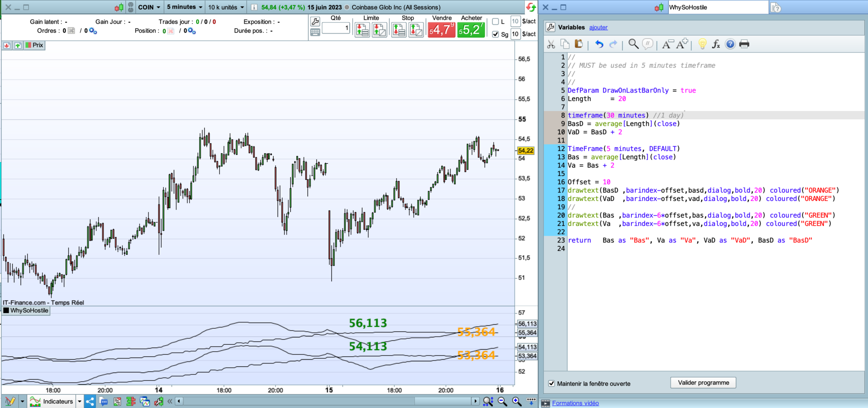Click the candlestick icon in editor title bar
This screenshot has height=408, width=868.
(659, 7)
